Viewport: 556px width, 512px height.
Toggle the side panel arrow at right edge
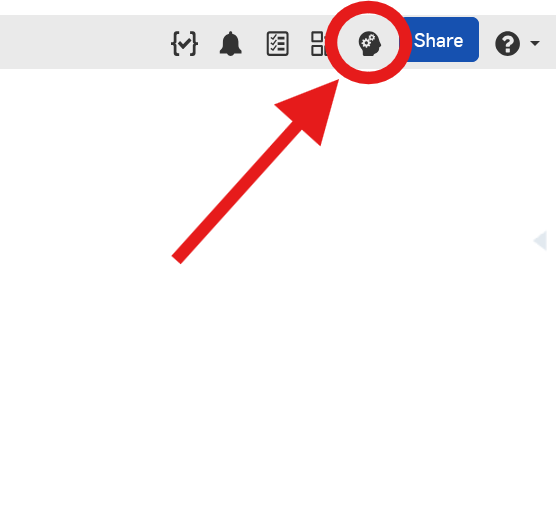pyautogui.click(x=540, y=240)
